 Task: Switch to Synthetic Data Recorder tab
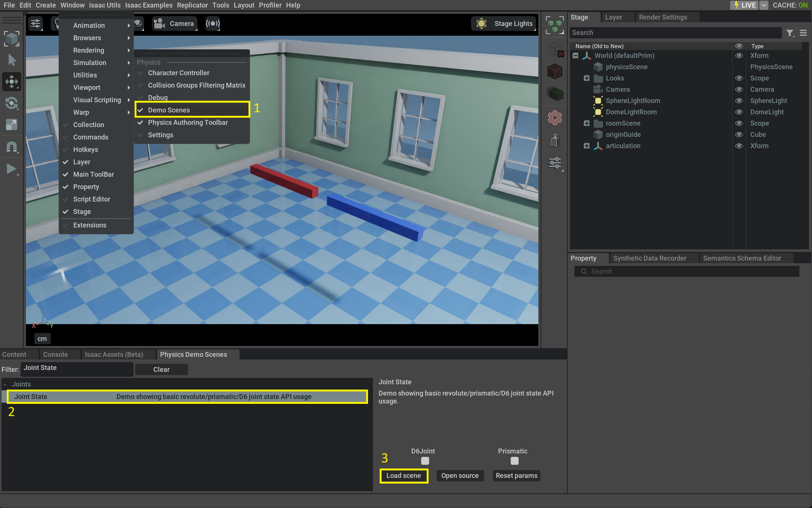(650, 258)
